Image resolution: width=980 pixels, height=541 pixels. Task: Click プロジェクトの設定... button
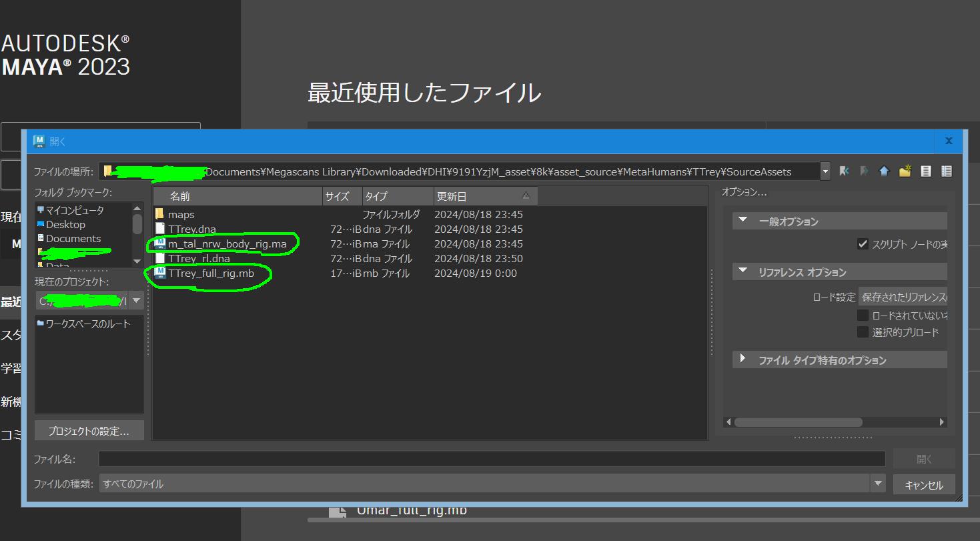click(89, 431)
